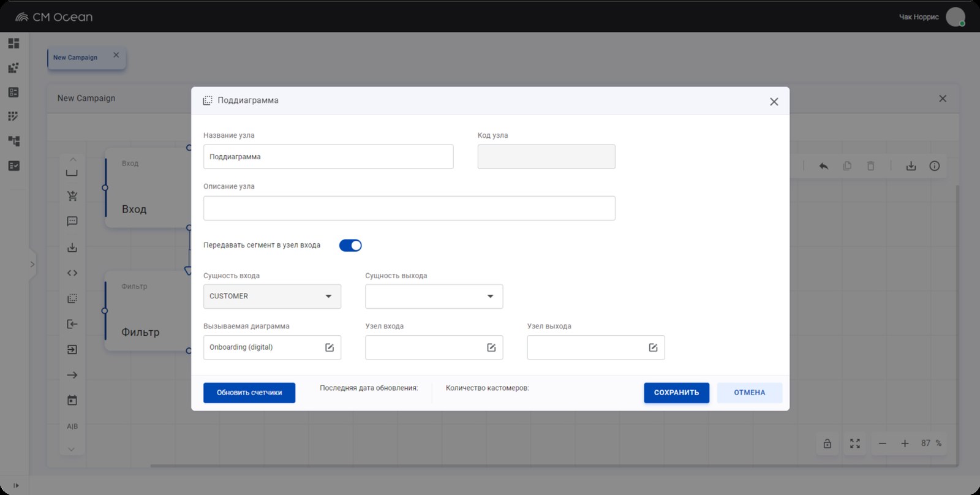Open picker for Вызываемая диаграмма field

(330, 347)
